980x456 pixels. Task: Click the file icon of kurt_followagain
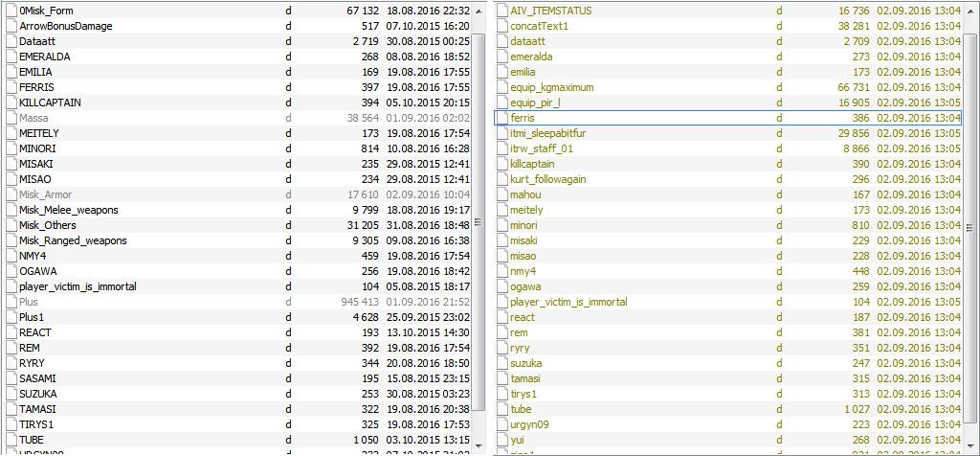[x=501, y=179]
